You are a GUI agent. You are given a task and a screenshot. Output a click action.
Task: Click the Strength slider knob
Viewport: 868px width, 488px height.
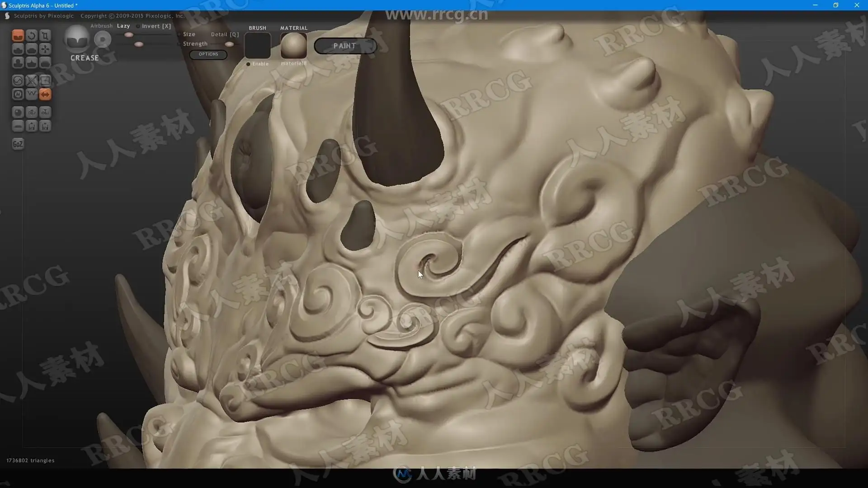pos(139,44)
